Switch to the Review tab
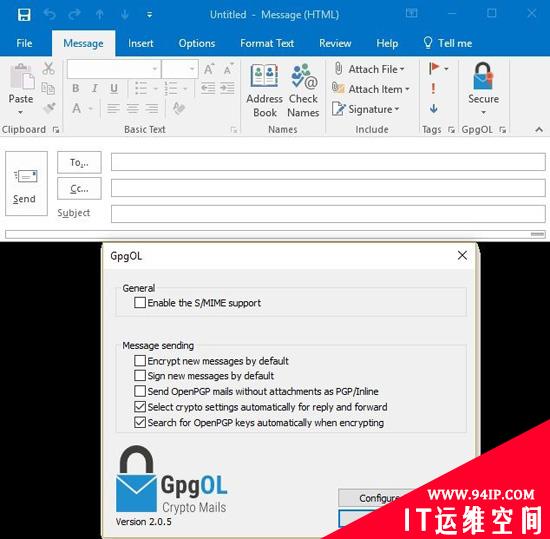 pos(335,43)
